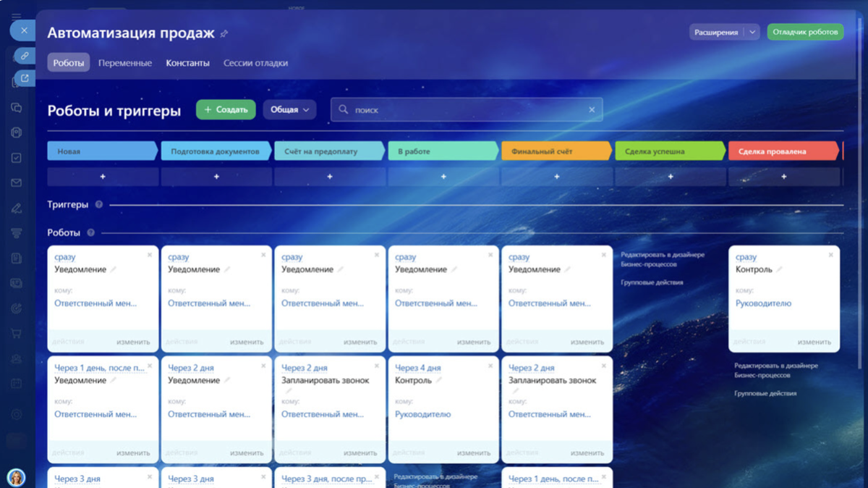Select the green Сделка успешна stage header
The image size is (868, 488).
(671, 151)
